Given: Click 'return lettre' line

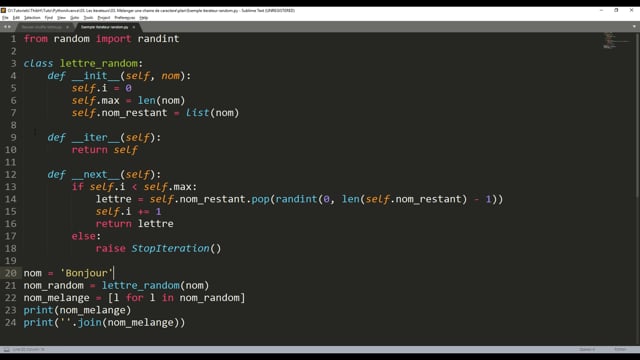Looking at the screenshot, I should tap(134, 224).
